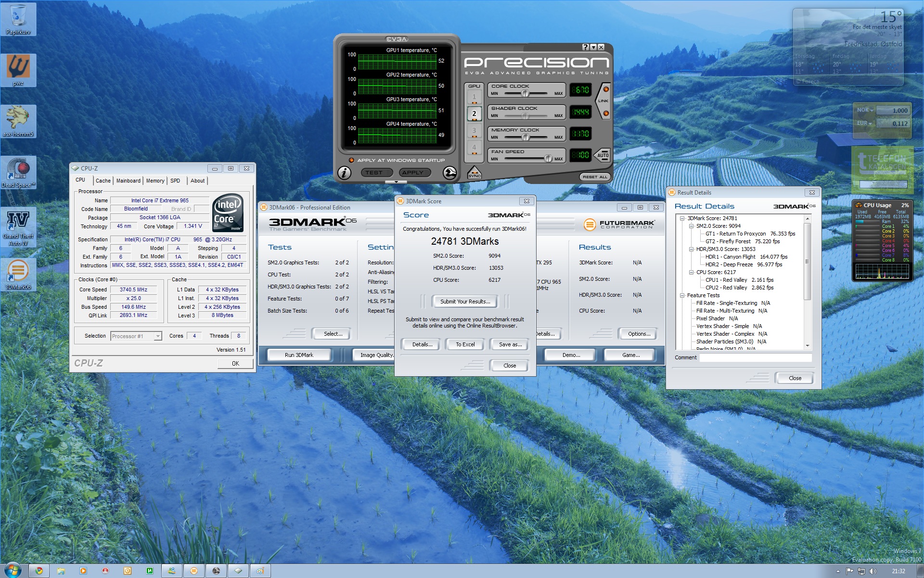Switch to 3DMark06 taskbar button

pos(194,571)
